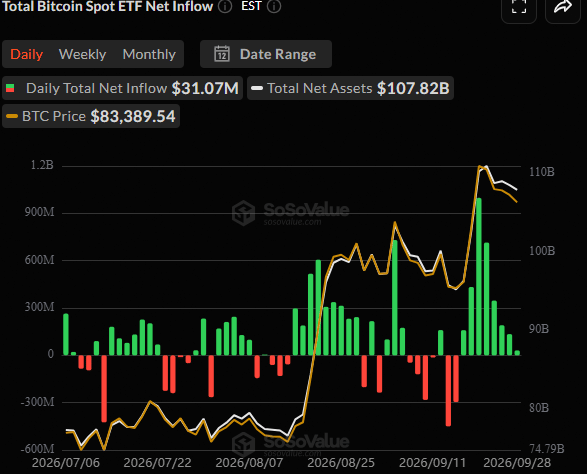The height and width of the screenshot is (474, 587).
Task: Click the 900M left axis label
Action: [40, 212]
